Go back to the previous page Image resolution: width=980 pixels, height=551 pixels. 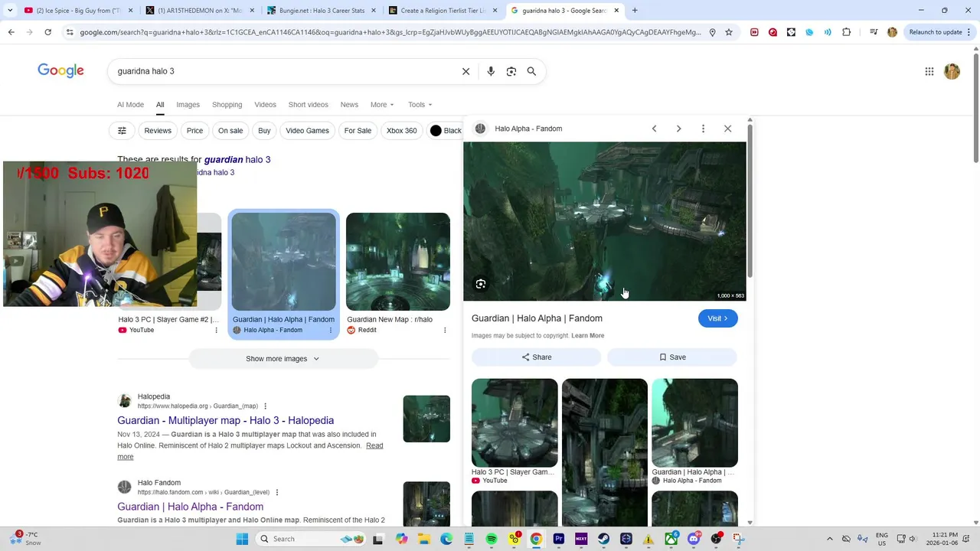11,32
